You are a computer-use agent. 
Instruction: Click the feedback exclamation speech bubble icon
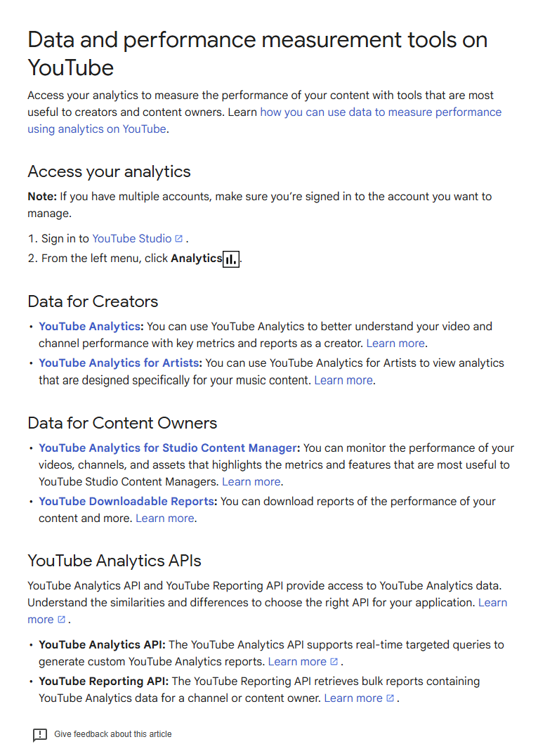[40, 735]
